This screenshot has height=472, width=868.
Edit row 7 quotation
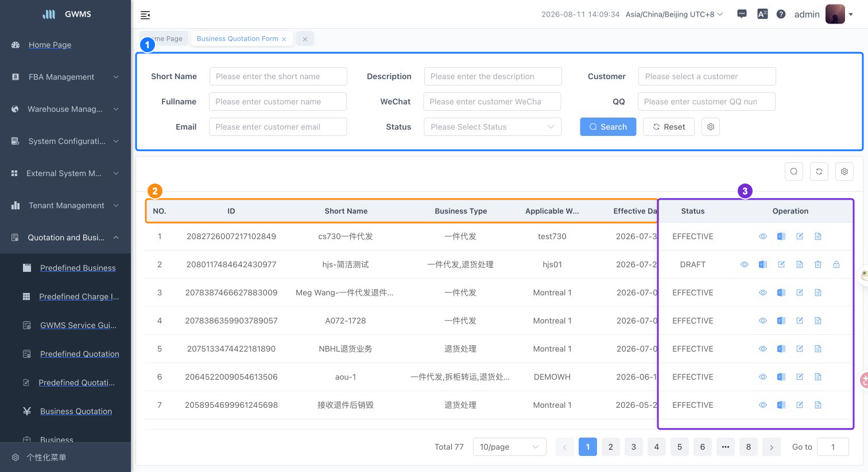coord(800,405)
